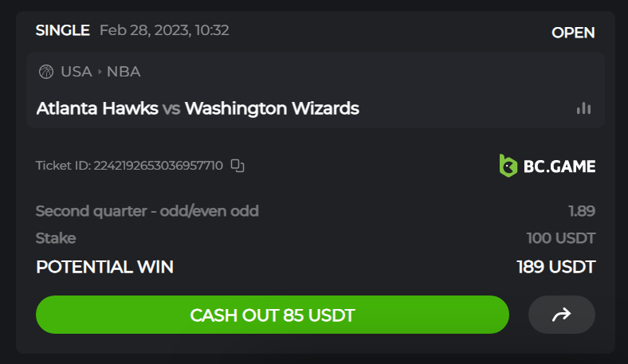Open match statistics bar chart icon
The width and height of the screenshot is (628, 364).
tap(583, 108)
